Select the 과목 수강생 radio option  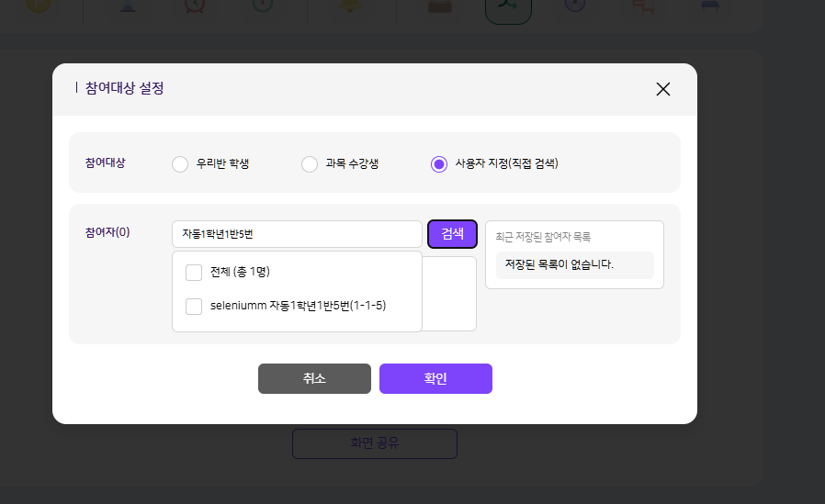[x=310, y=164]
